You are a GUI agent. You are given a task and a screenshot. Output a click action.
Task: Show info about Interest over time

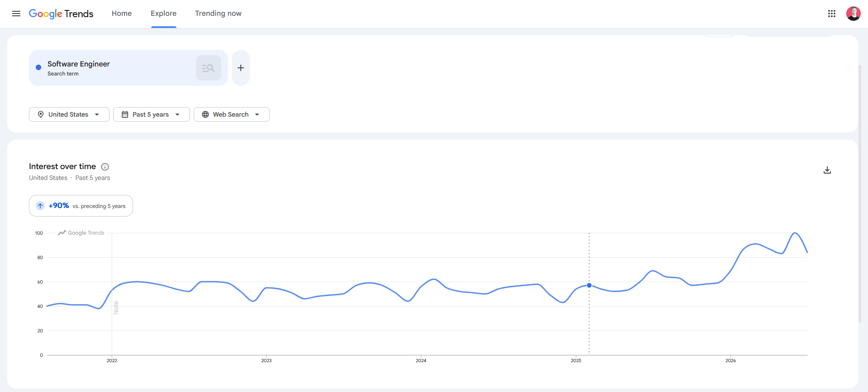105,167
